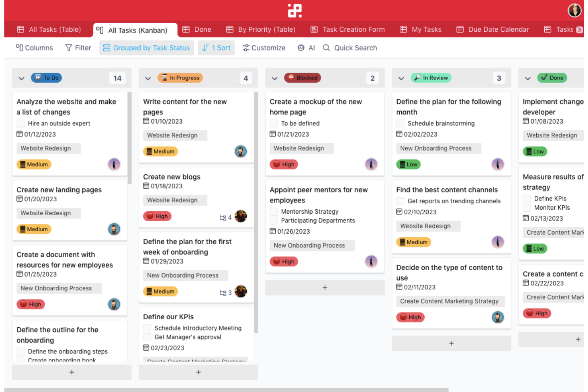Collapse the In Progress column
The image size is (588, 392).
[x=148, y=78]
